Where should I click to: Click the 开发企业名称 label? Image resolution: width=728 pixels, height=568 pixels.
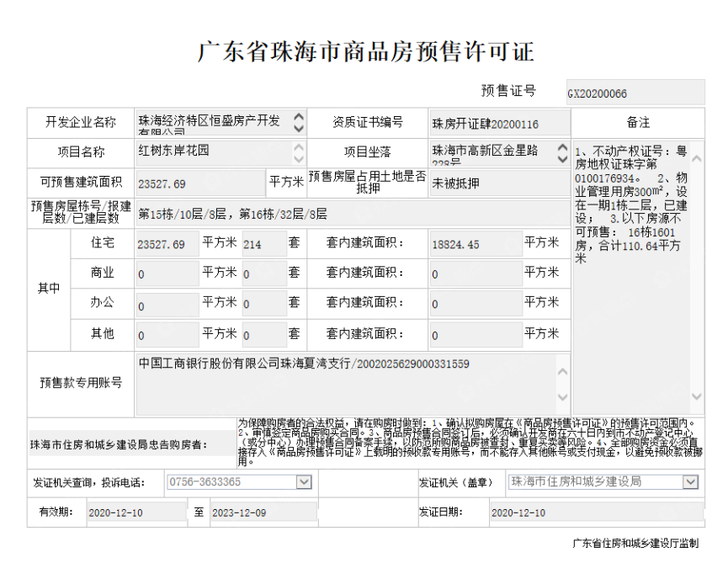(80, 122)
